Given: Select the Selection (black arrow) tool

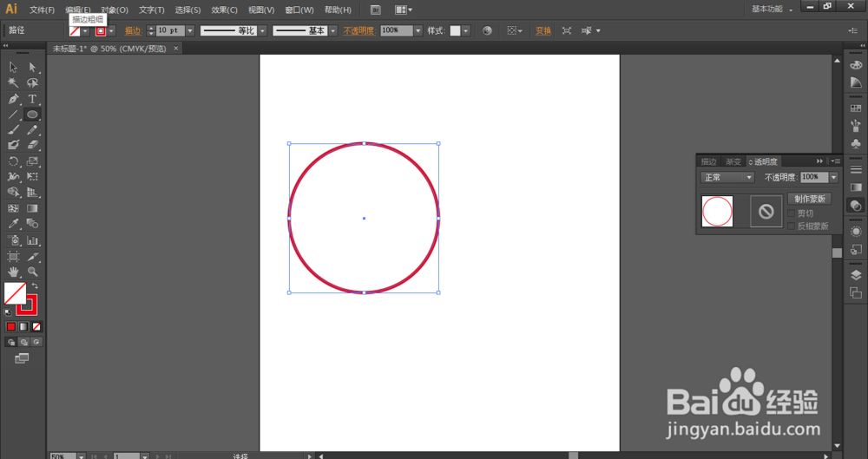Looking at the screenshot, I should (13, 67).
